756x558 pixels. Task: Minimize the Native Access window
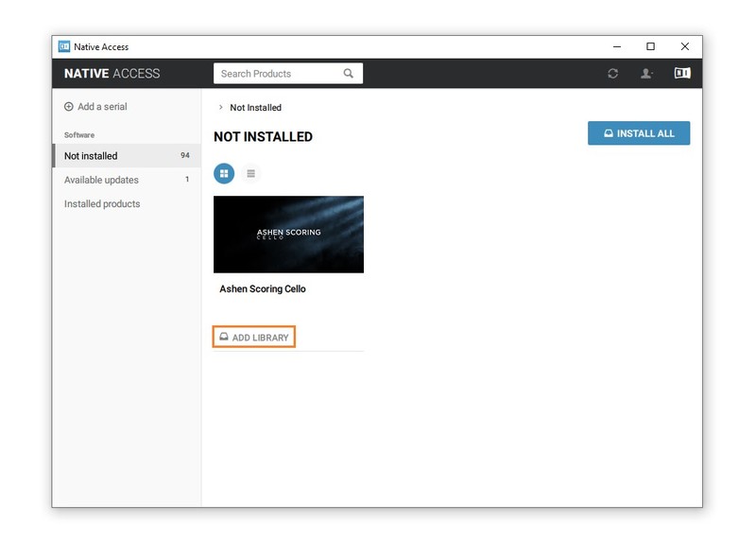(617, 46)
